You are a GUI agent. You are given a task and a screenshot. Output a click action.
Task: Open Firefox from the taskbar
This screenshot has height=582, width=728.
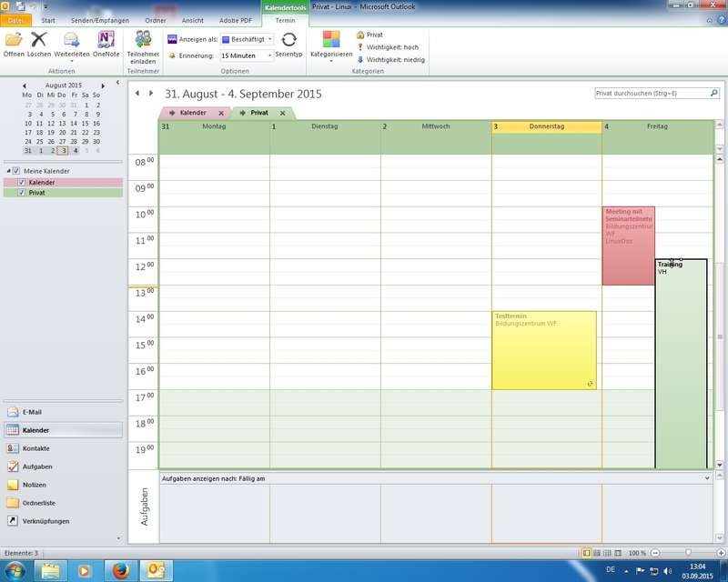120,570
